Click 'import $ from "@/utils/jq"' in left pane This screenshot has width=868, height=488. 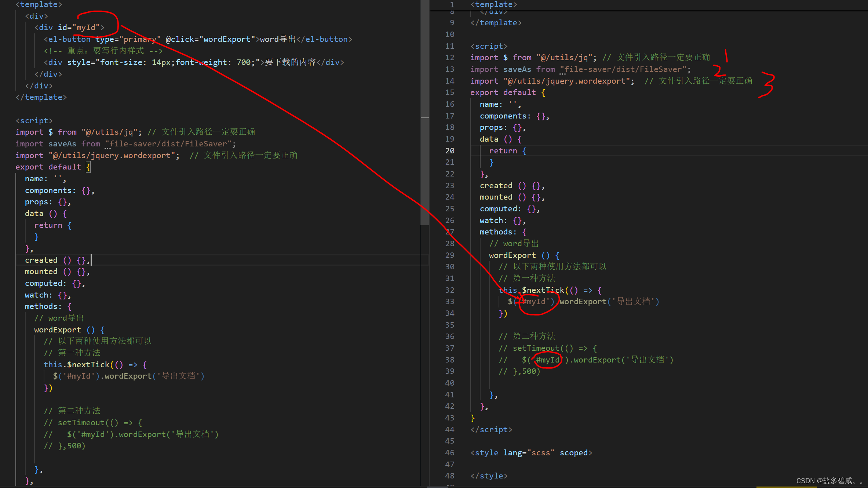(x=79, y=132)
